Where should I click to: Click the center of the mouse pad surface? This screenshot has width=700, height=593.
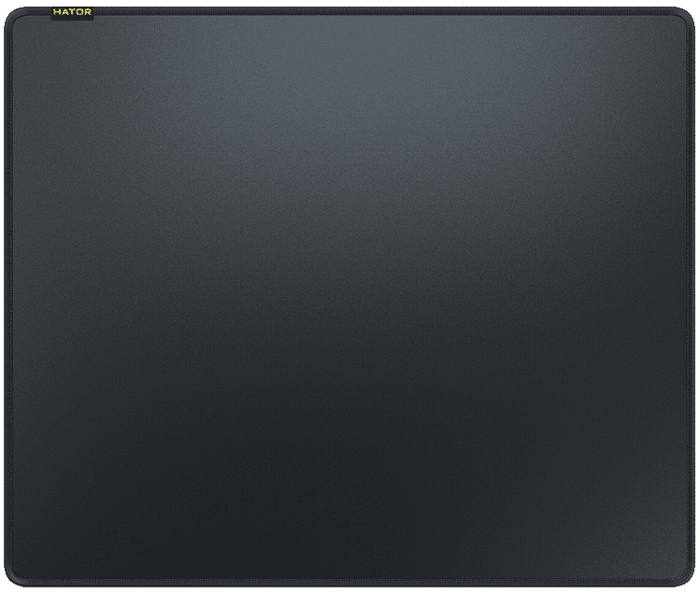[350, 297]
